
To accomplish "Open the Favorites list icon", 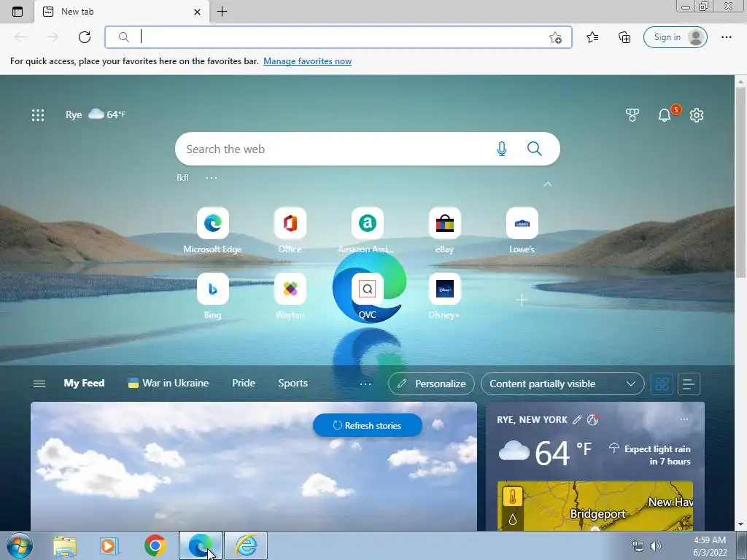I will click(592, 37).
